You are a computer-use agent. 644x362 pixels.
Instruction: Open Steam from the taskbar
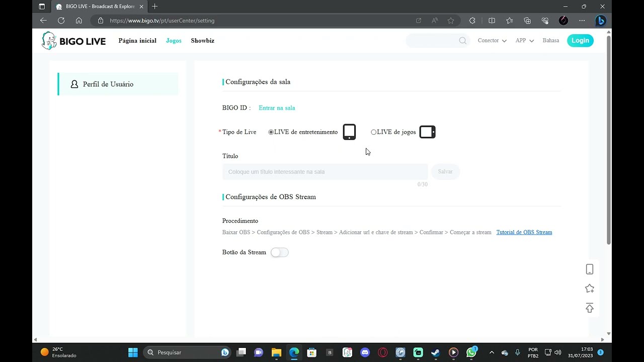point(436,352)
